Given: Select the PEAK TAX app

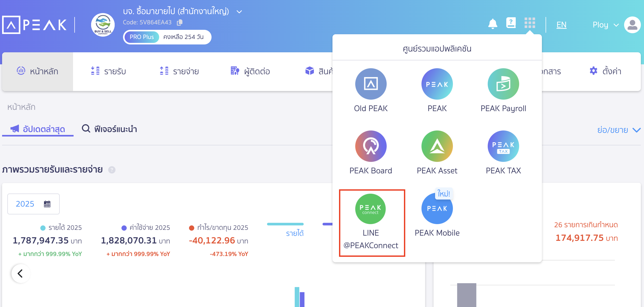Looking at the screenshot, I should coord(503,153).
